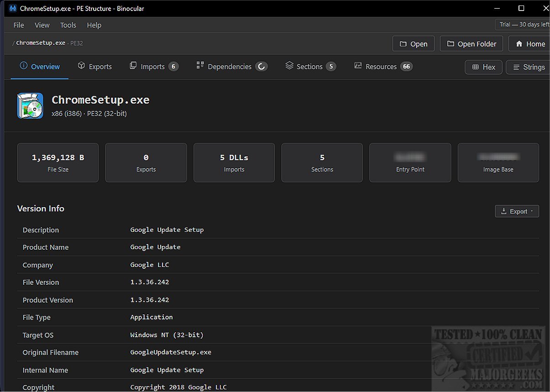
Task: Go to Home screen
Action: point(530,44)
